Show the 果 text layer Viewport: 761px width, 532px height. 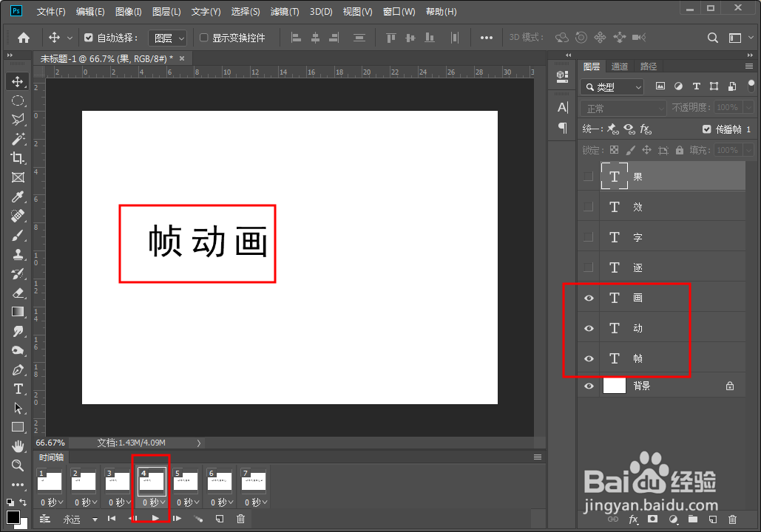[x=588, y=176]
